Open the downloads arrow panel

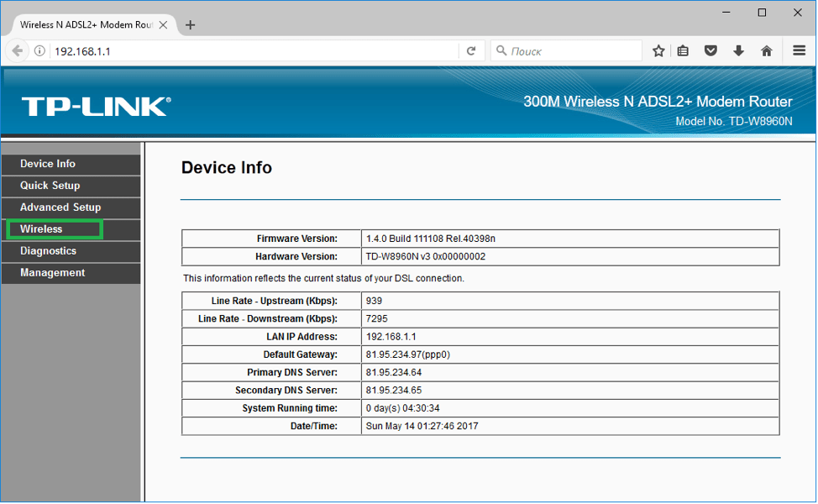(x=738, y=51)
